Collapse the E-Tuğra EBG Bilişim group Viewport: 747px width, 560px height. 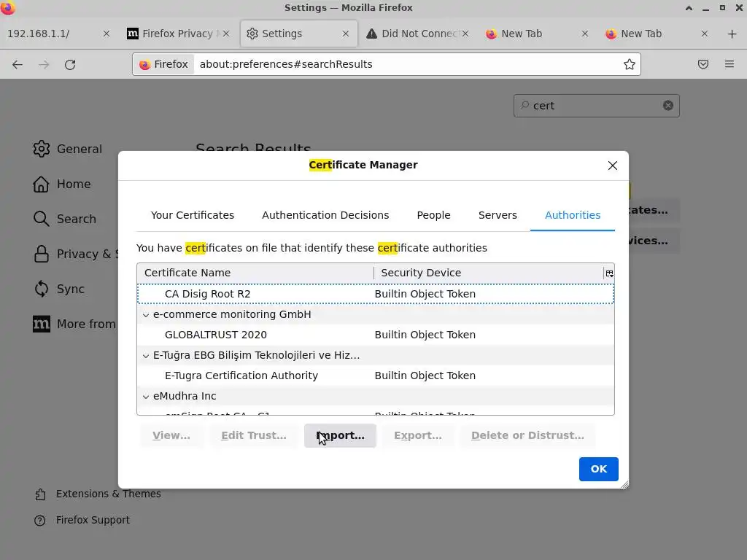click(146, 356)
